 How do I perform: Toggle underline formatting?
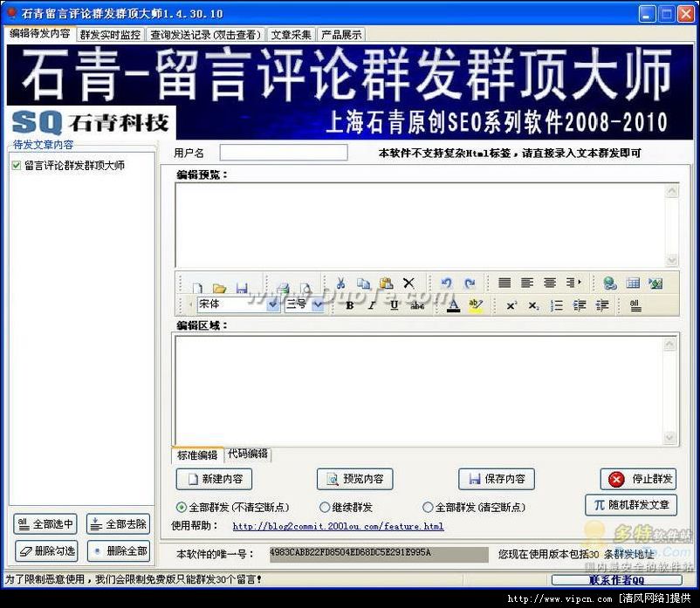(394, 305)
